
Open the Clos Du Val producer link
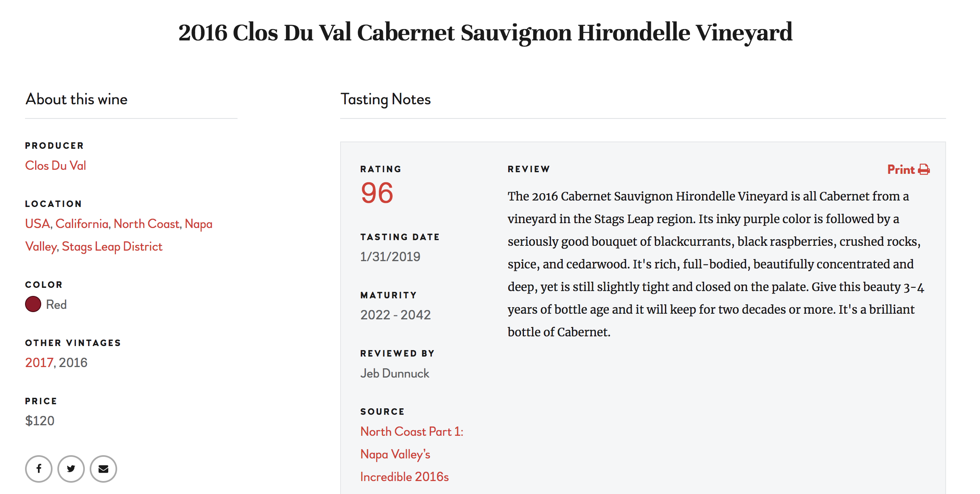click(55, 165)
